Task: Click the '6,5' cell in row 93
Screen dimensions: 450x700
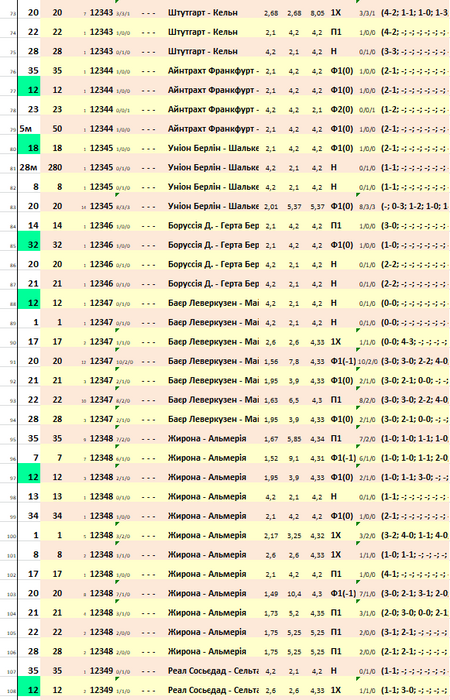Action: coord(294,400)
